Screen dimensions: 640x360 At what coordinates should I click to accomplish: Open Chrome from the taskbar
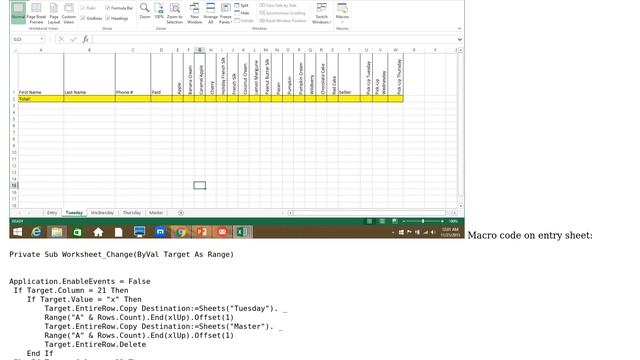pos(180,232)
